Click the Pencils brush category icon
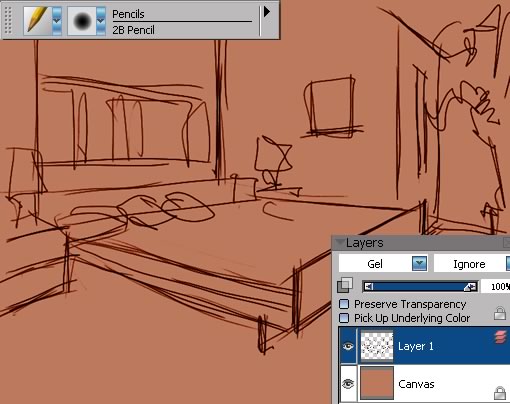This screenshot has width=510, height=404. (x=38, y=21)
